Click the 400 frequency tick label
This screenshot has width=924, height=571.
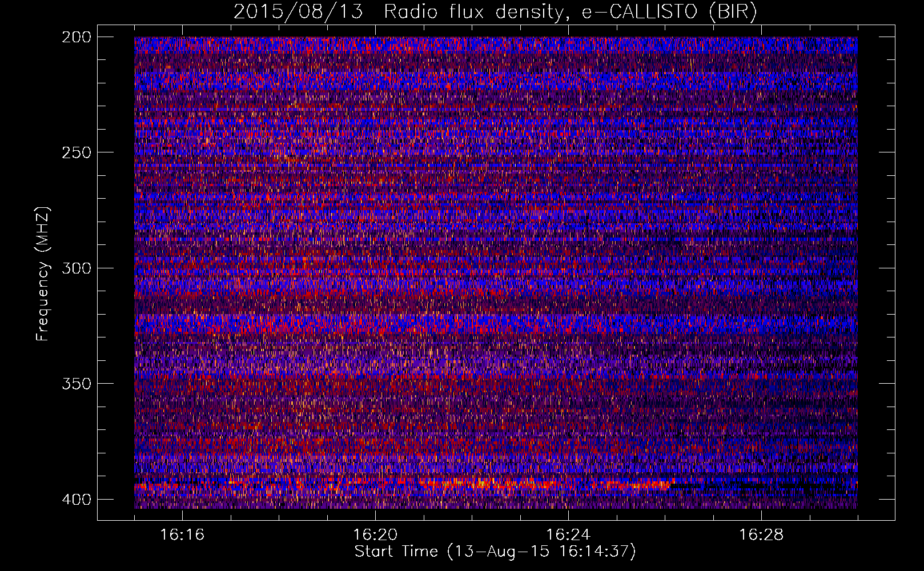76,499
